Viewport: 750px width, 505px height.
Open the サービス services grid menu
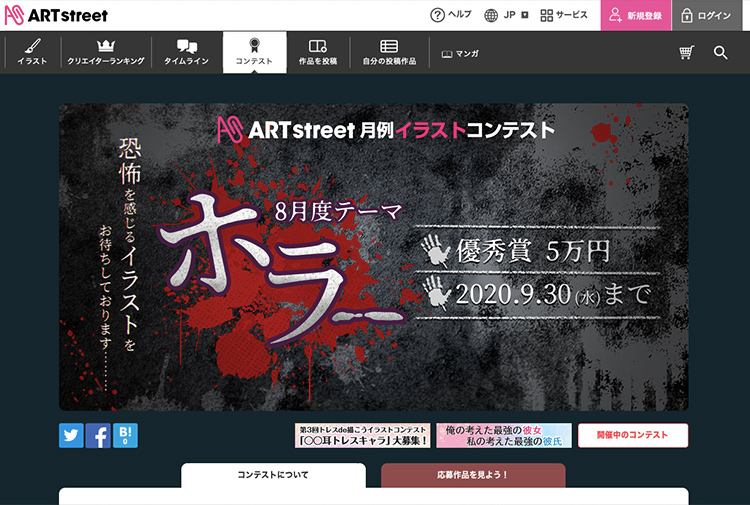point(564,15)
